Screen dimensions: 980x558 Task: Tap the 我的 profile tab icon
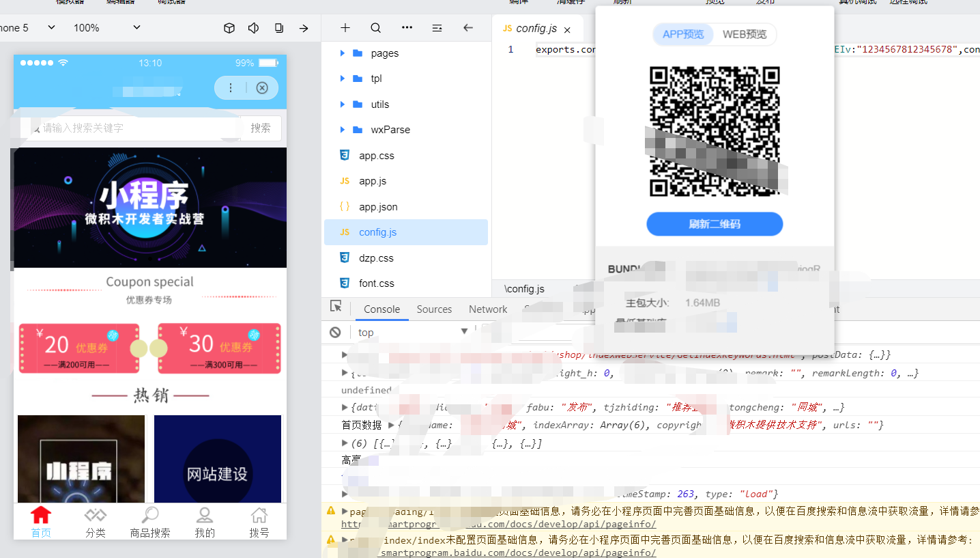click(205, 515)
